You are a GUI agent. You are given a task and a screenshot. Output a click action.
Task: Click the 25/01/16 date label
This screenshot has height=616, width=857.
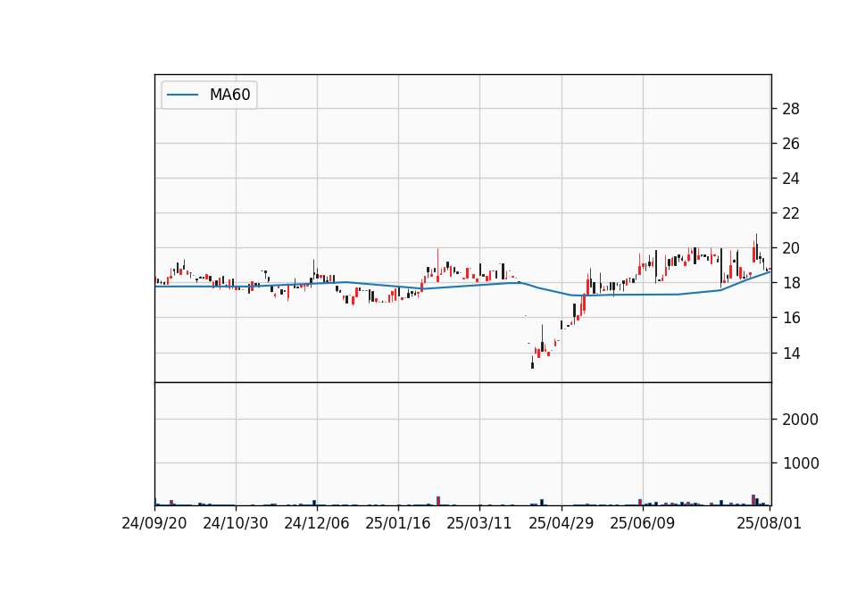(398, 524)
